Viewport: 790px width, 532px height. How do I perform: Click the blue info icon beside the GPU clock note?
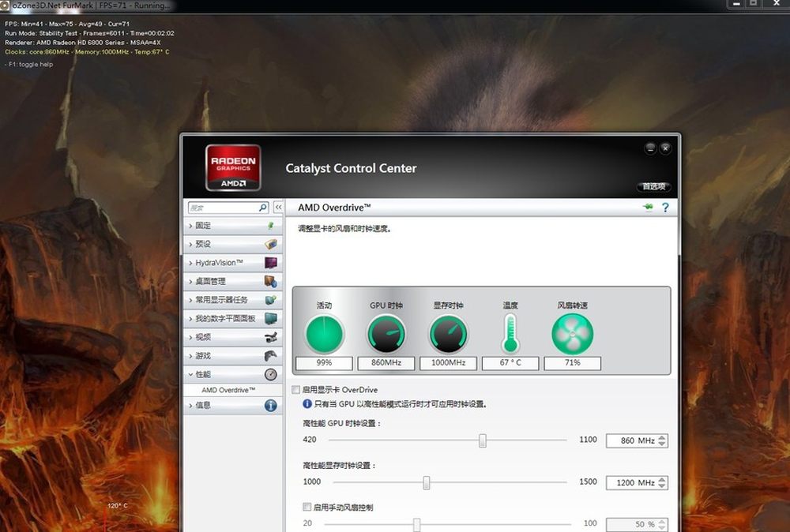pos(307,403)
